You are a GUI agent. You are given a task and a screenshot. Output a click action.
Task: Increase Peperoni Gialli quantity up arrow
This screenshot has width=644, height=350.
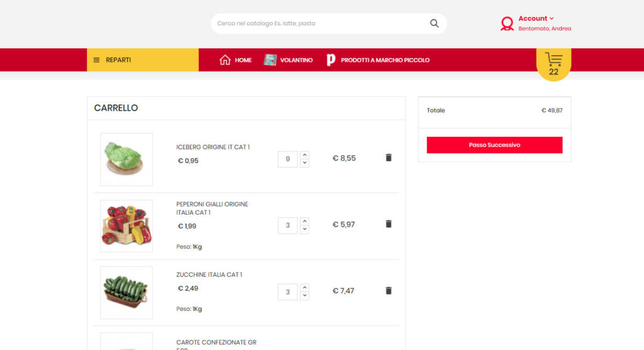[x=304, y=222]
